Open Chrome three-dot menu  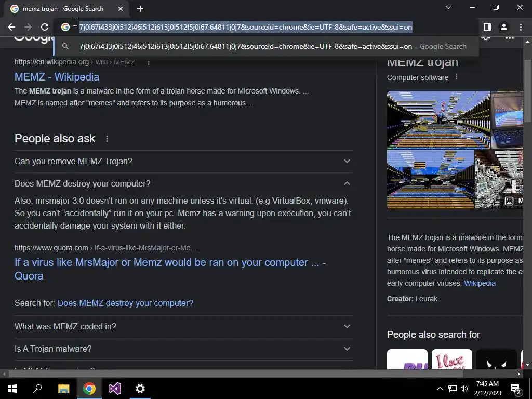521,27
